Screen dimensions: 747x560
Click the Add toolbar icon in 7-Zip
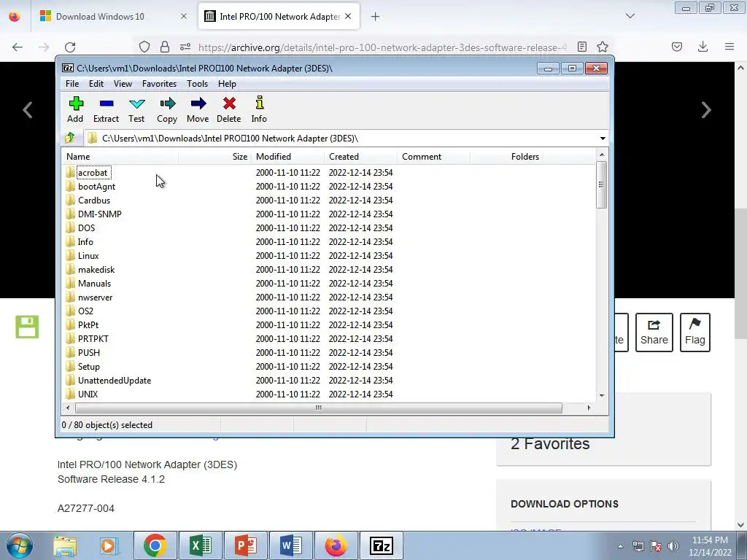76,109
